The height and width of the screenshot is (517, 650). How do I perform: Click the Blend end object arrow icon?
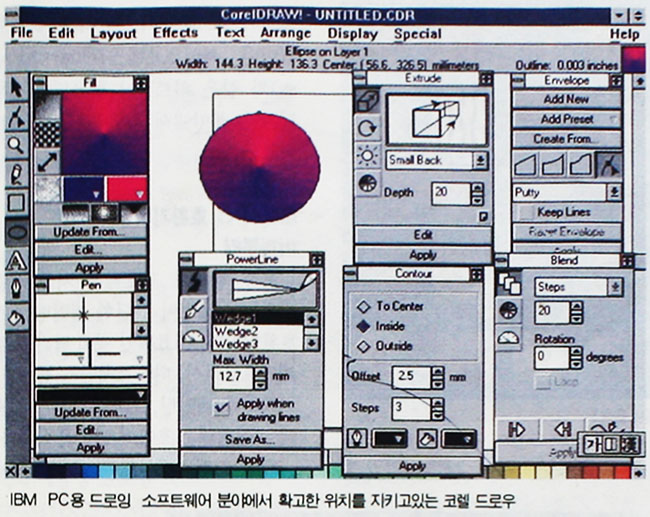click(x=563, y=430)
